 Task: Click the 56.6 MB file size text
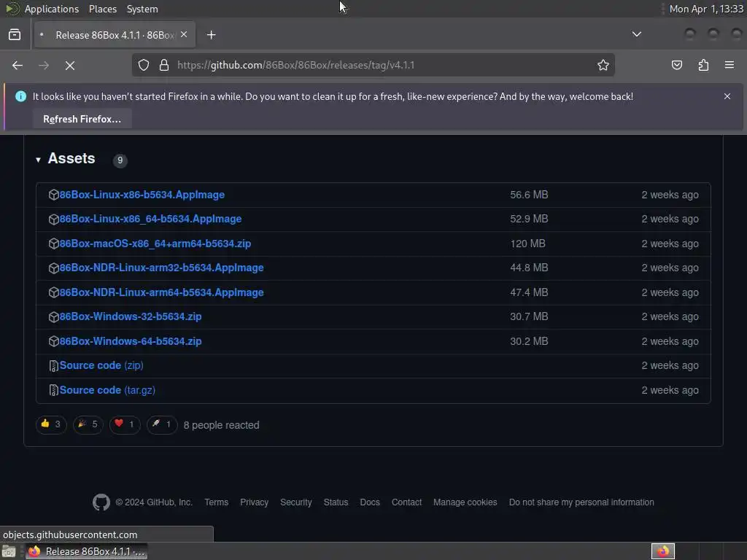(529, 195)
